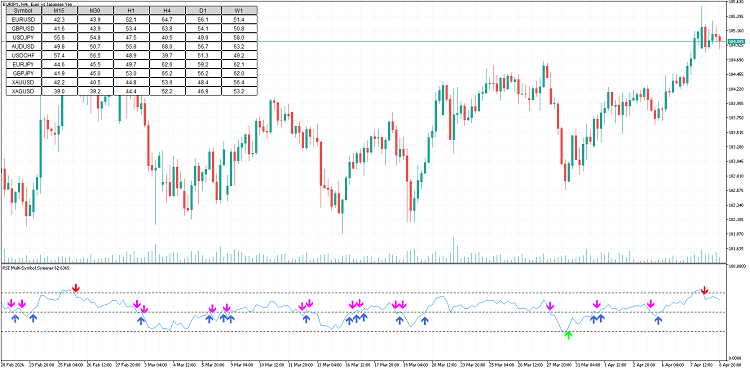Click GBPUSD H1 value 53.4
This screenshot has width=750, height=370.
click(132, 28)
